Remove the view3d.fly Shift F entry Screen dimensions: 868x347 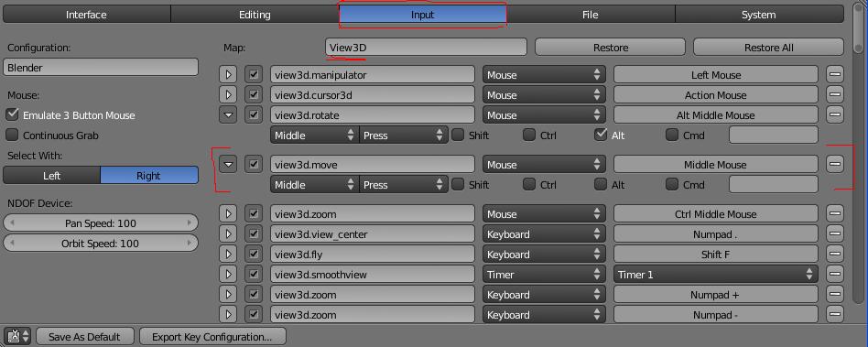pos(835,254)
